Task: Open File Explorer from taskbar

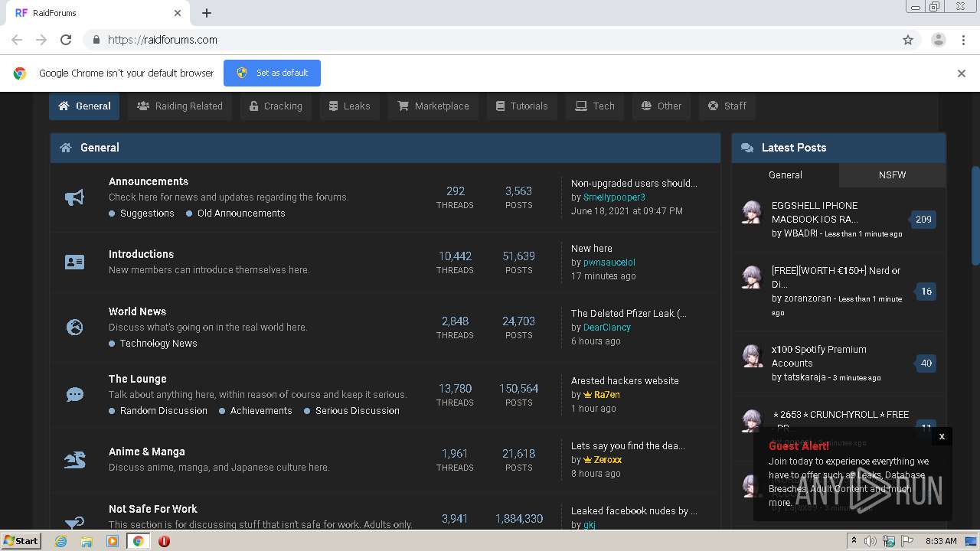Action: (x=87, y=541)
